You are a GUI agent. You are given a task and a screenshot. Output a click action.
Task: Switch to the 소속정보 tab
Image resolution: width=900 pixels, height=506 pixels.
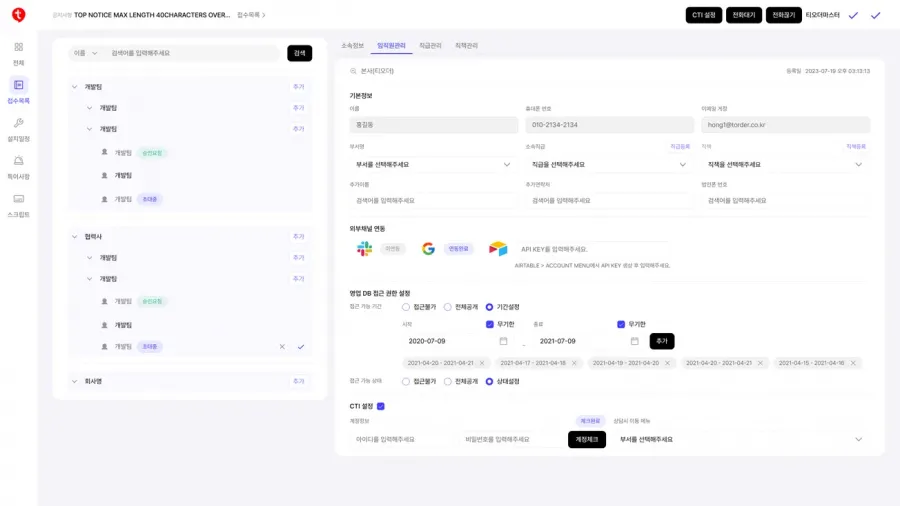(352, 45)
